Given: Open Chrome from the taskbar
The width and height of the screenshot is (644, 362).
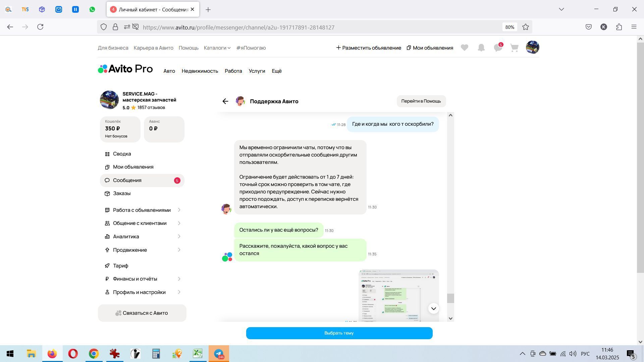Looking at the screenshot, I should click(x=94, y=354).
